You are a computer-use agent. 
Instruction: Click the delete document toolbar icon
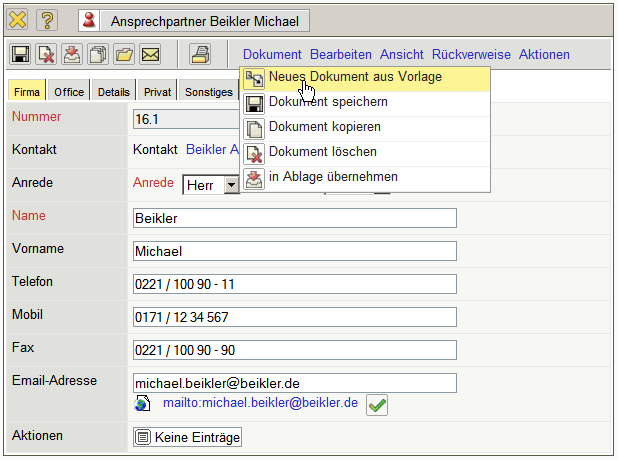(46, 54)
